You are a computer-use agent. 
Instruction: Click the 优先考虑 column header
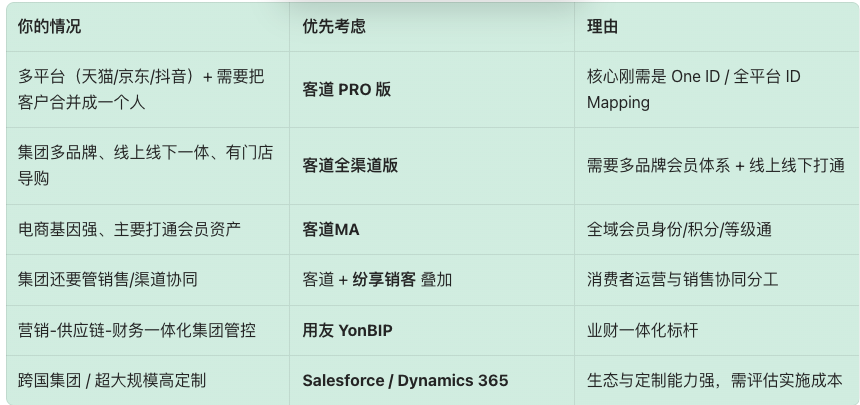[334, 26]
